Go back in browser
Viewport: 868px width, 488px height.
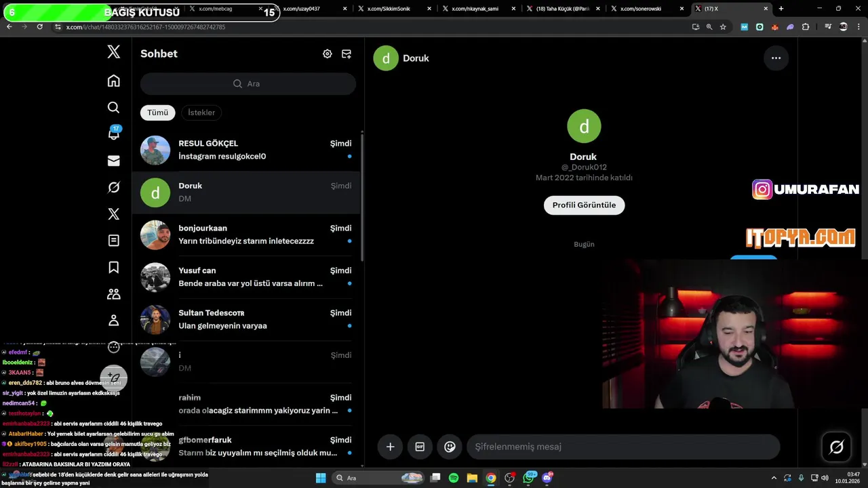[x=9, y=26]
